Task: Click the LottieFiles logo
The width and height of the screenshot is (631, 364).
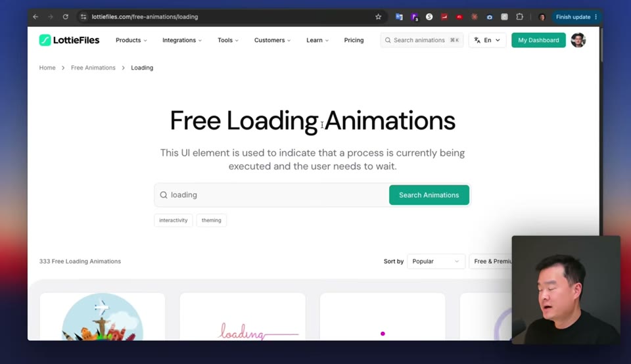Action: point(69,40)
